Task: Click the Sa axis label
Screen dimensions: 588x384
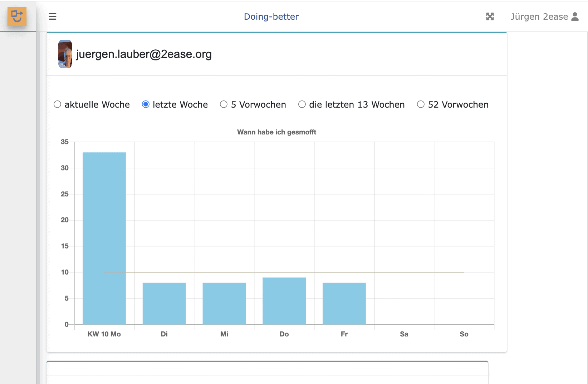Action: click(x=404, y=334)
